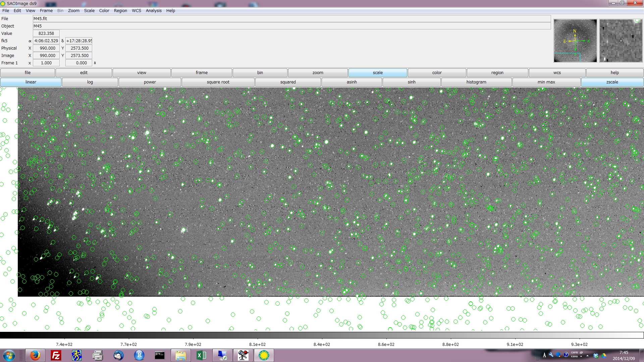Screen dimensions: 644x362
Task: Switch to SAOImage ds9 sun taskbar icon
Action: [264, 355]
